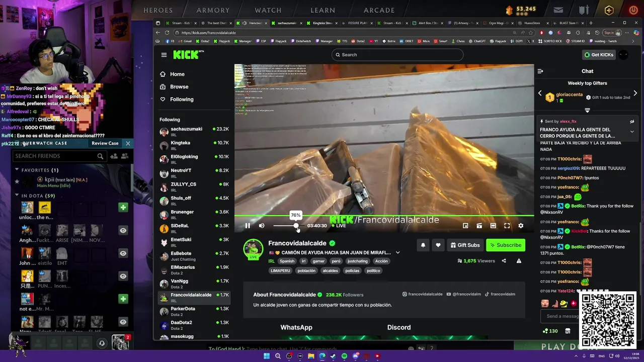Click Review Case Overwatch button
The image size is (644, 362).
coord(105,143)
